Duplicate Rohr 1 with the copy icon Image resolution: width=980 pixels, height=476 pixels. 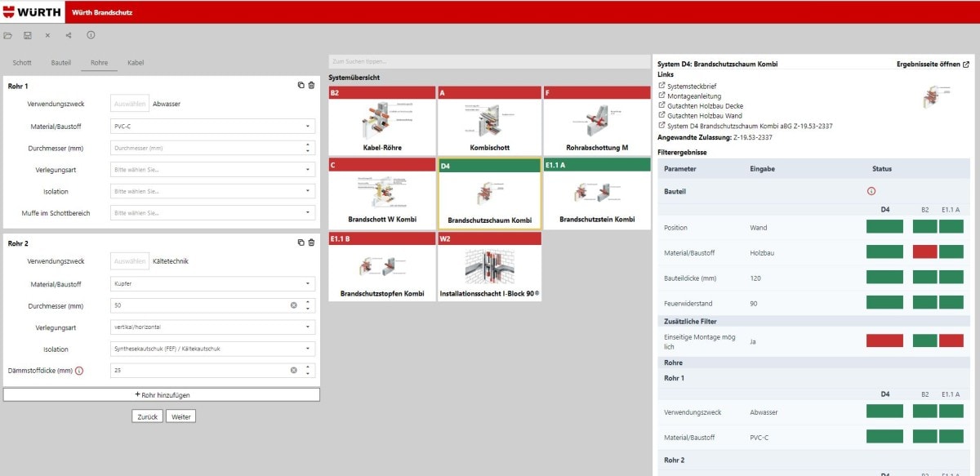pos(301,85)
